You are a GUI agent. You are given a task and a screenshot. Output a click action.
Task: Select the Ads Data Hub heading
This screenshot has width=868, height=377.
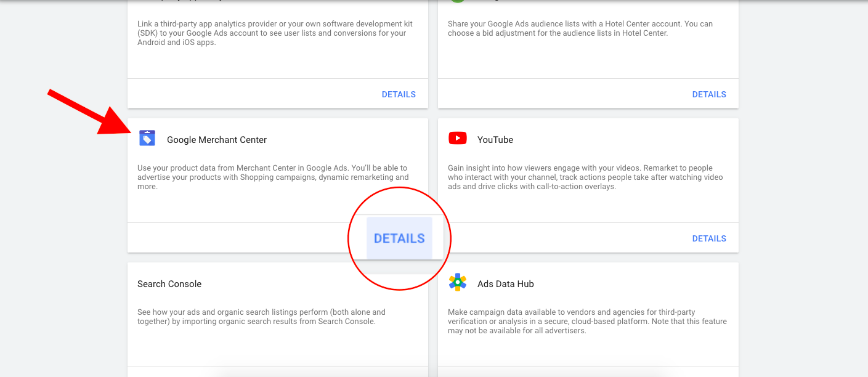pyautogui.click(x=506, y=284)
